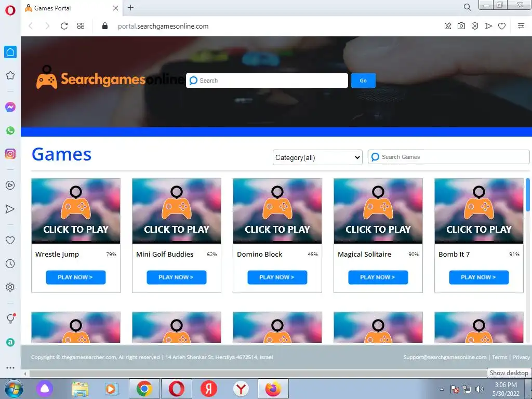This screenshot has height=399, width=532.
Task: Click the back navigation arrow
Action: click(x=31, y=26)
